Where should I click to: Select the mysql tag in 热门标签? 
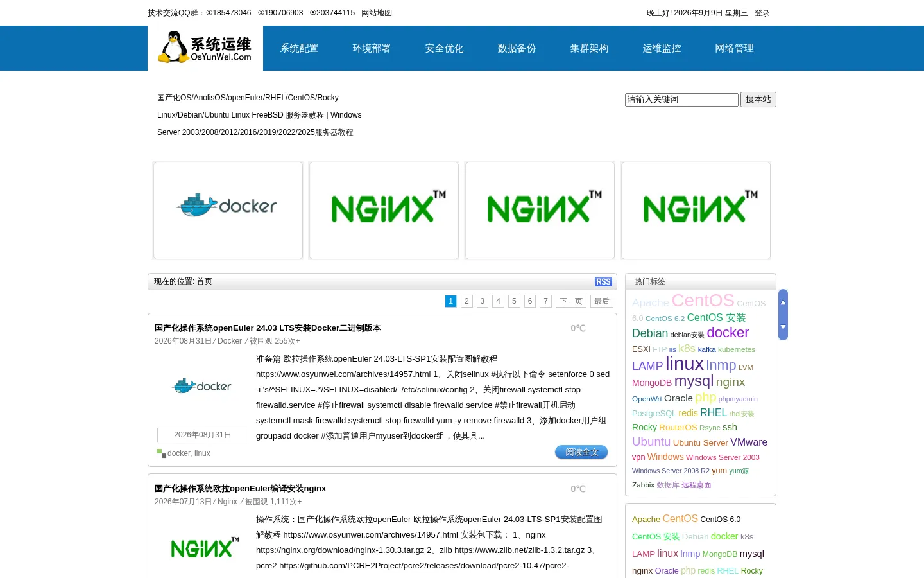pyautogui.click(x=694, y=381)
